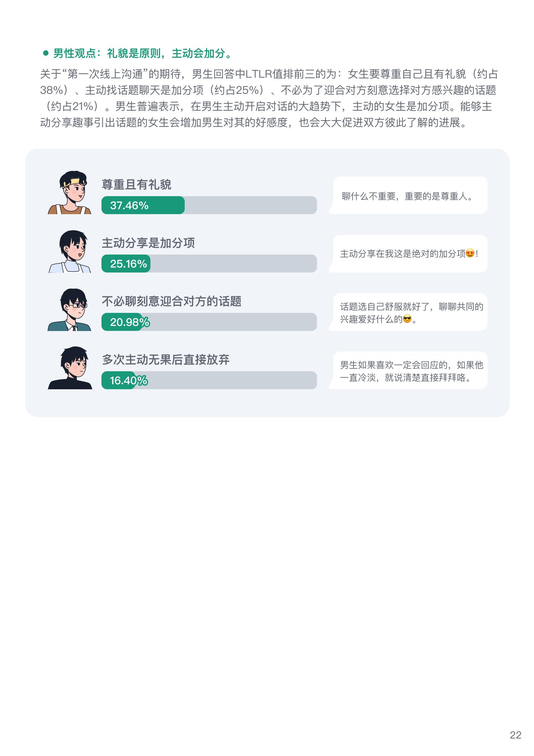Click the 主动分享是加分项 label
Viewport: 534px width, 756px height.
point(148,243)
